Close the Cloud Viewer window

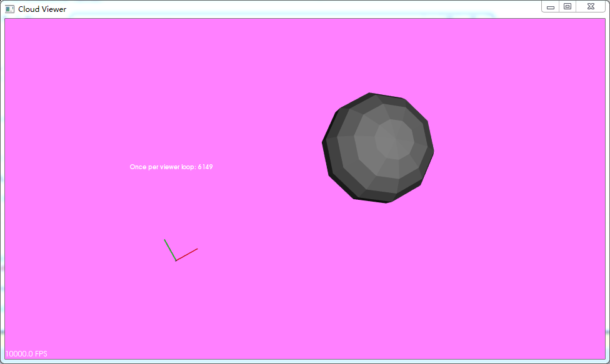(591, 7)
